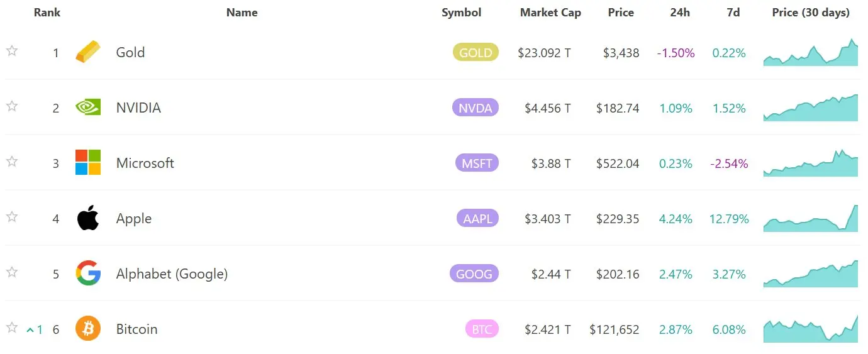The width and height of the screenshot is (868, 354).
Task: Sort the table by Market Cap column
Action: click(x=550, y=13)
